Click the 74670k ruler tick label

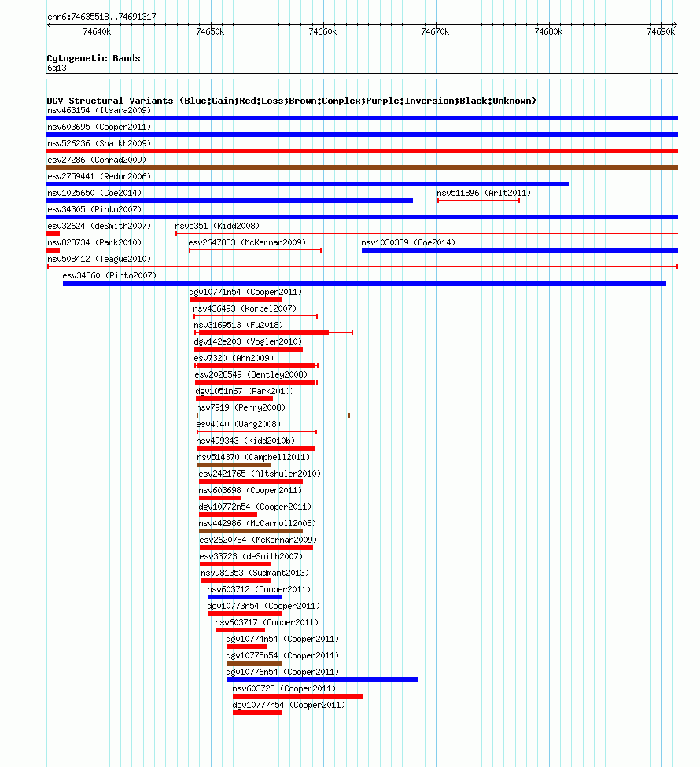click(435, 31)
